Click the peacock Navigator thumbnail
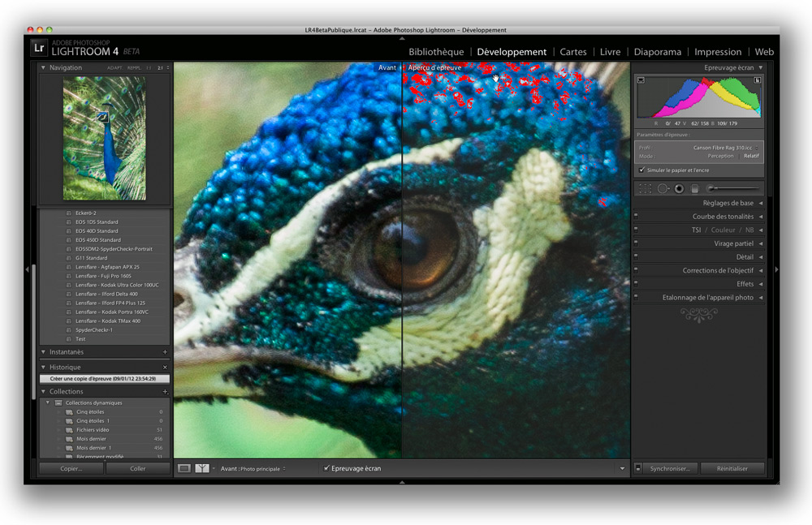Image resolution: width=812 pixels, height=525 pixels. pyautogui.click(x=104, y=138)
